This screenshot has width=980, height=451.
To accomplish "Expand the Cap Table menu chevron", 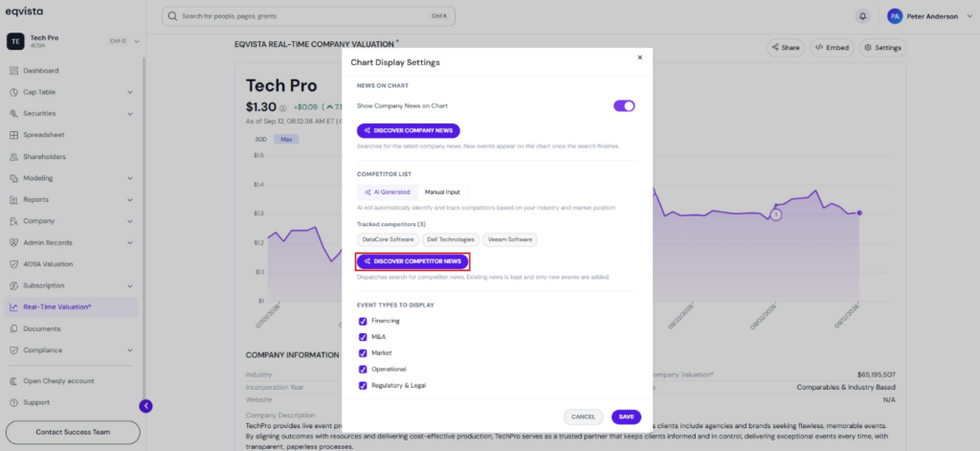I will click(130, 92).
